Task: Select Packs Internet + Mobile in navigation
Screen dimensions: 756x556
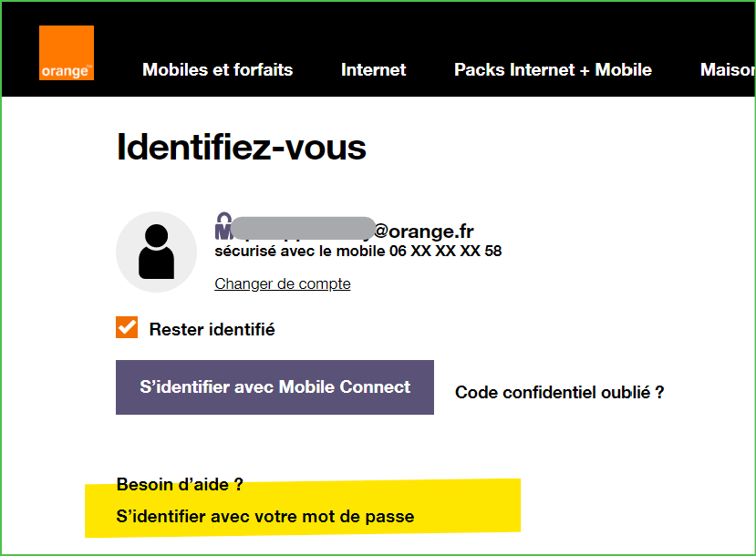Action: 553,70
